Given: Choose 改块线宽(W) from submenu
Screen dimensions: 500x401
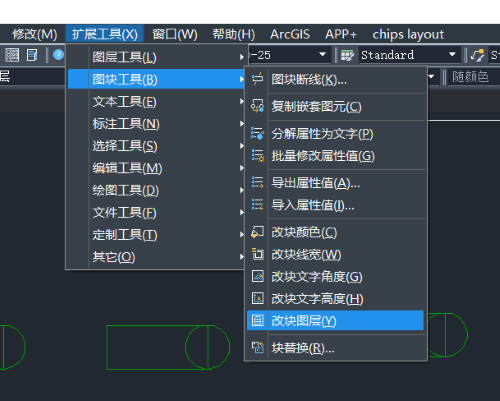Looking at the screenshot, I should click(x=335, y=254).
